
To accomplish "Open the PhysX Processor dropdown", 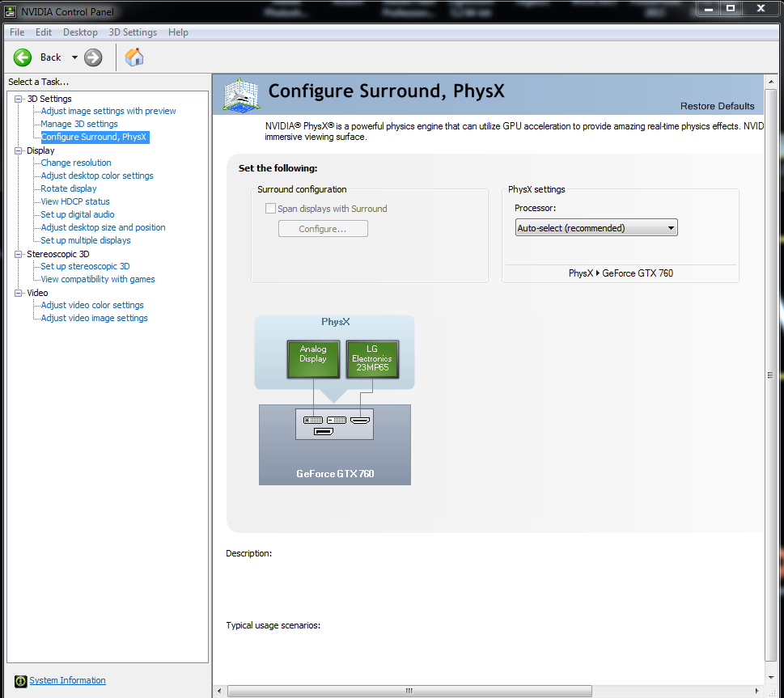I will point(596,228).
